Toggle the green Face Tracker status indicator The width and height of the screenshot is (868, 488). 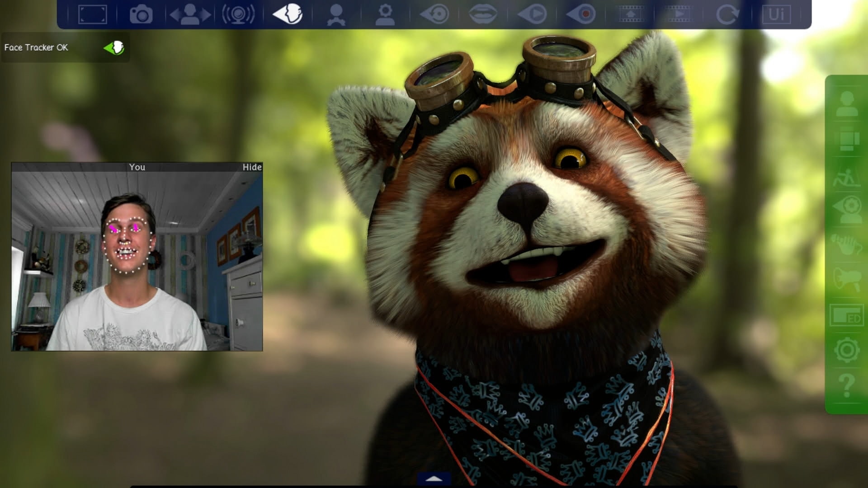point(114,47)
